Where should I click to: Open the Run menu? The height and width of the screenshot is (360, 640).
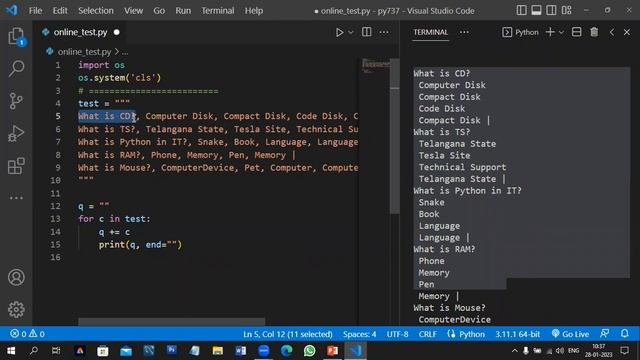tap(183, 11)
